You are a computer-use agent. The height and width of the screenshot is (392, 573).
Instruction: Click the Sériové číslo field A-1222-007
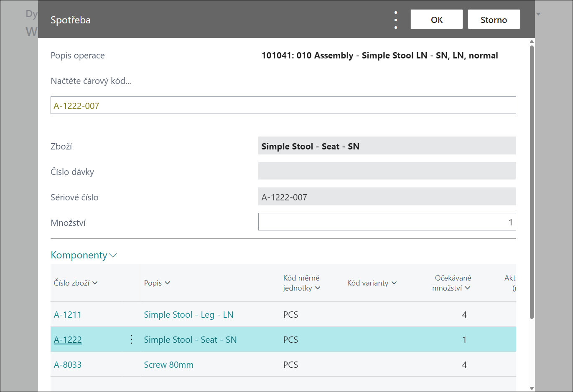[x=387, y=197]
